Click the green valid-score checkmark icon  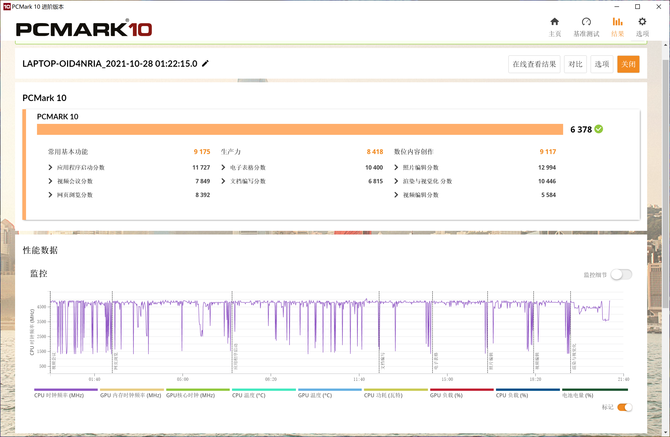[599, 129]
